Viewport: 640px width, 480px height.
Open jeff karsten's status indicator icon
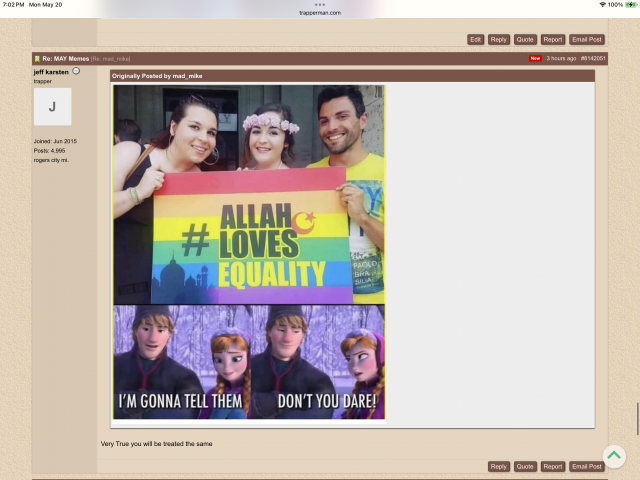point(76,71)
